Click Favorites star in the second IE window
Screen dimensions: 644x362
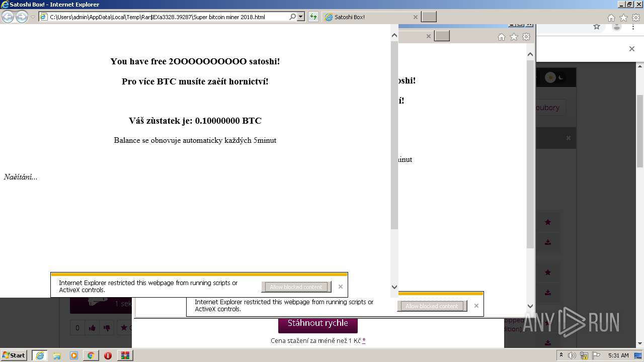(x=514, y=37)
